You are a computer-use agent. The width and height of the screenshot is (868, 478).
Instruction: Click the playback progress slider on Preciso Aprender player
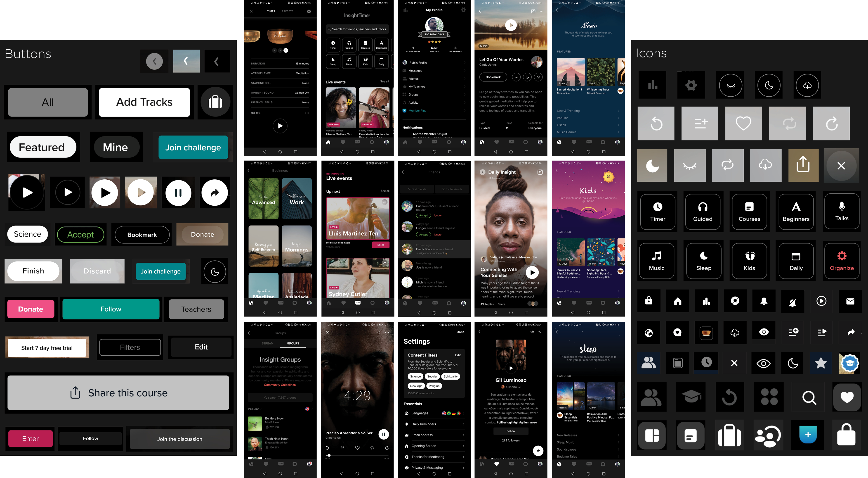(357, 455)
